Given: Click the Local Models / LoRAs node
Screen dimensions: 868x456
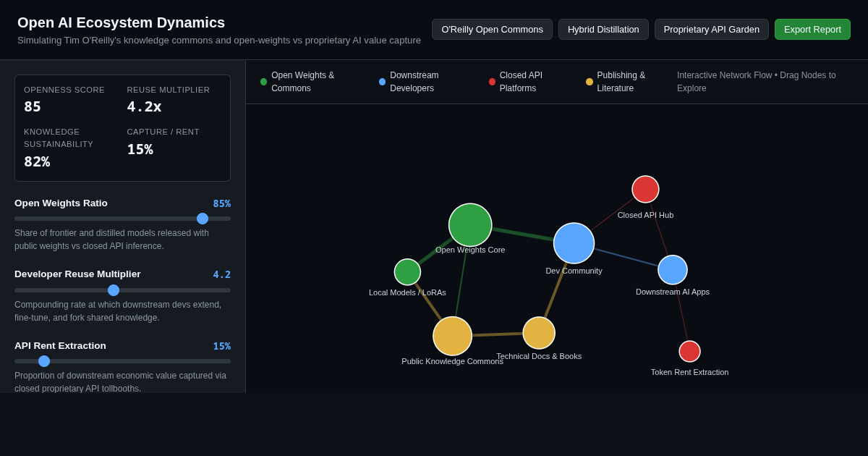Looking at the screenshot, I should [x=407, y=272].
